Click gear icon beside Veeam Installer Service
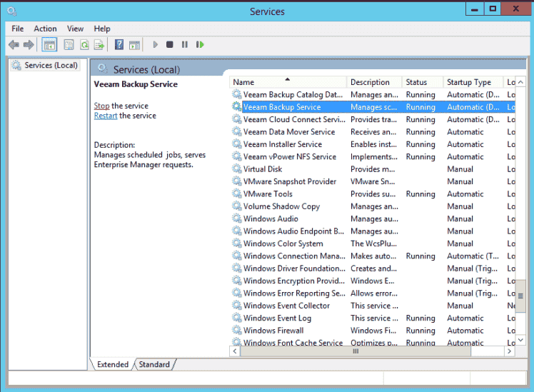The image size is (534, 392). point(237,144)
